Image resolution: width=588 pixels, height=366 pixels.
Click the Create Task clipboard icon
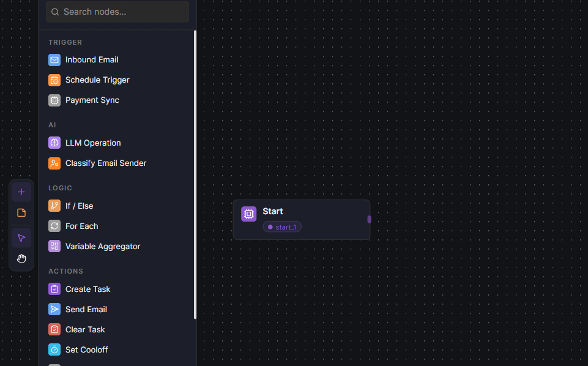(54, 289)
